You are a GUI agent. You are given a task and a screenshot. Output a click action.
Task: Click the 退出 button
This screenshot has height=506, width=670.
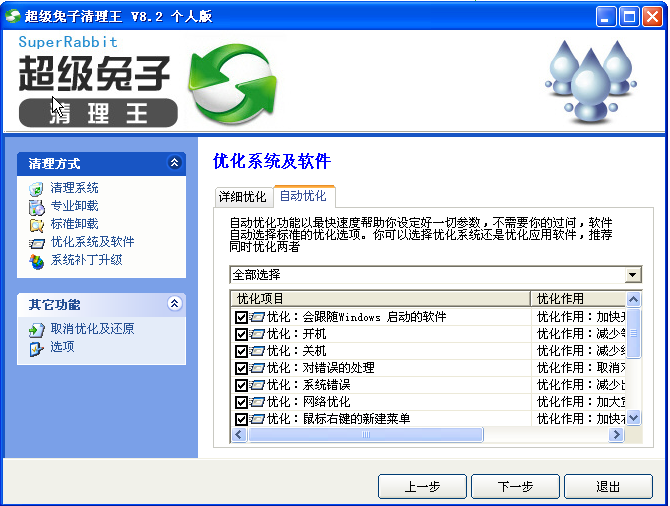[x=608, y=486]
